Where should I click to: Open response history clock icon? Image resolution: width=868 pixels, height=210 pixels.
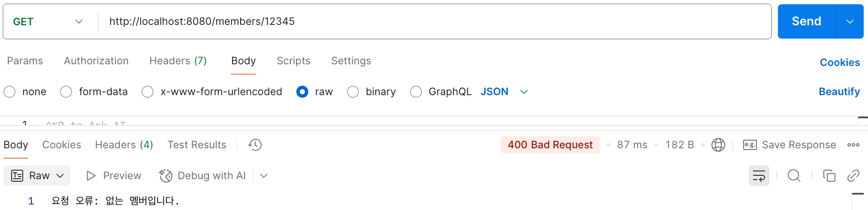[255, 145]
